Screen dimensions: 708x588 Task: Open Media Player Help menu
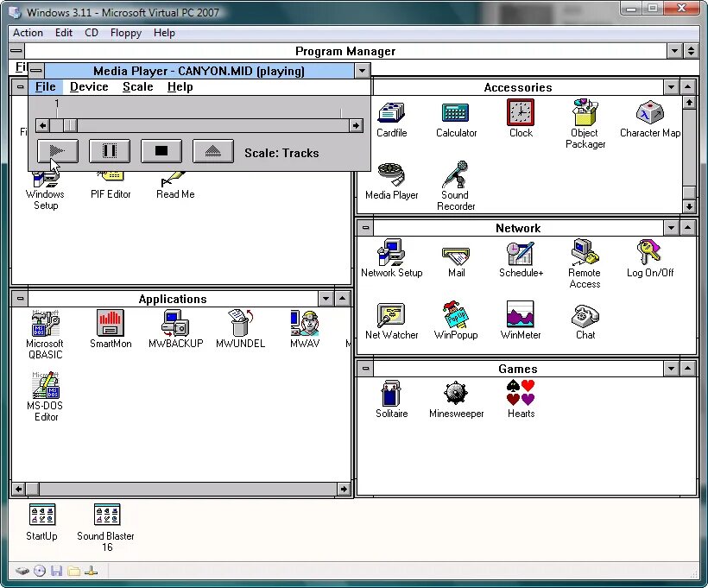(x=180, y=86)
